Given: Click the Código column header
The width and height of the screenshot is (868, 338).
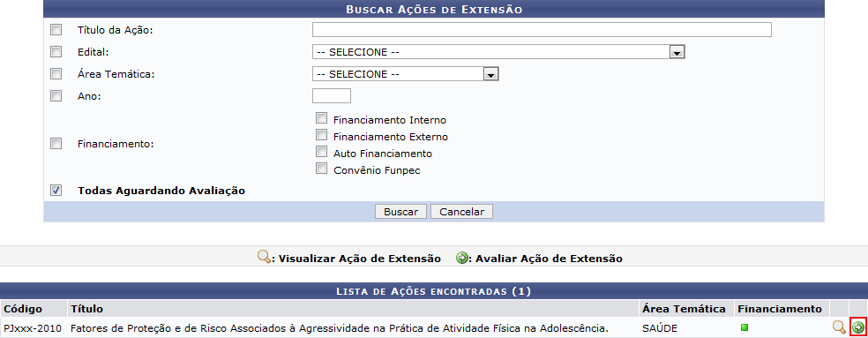Looking at the screenshot, I should [23, 309].
